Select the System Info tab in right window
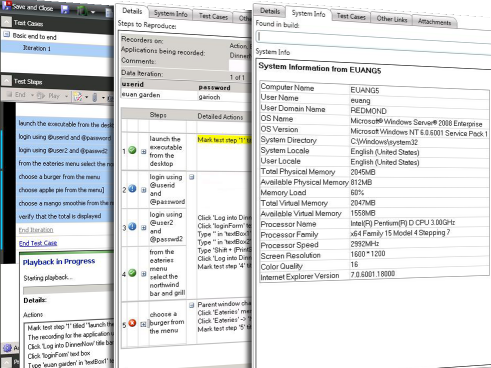 pos(308,14)
